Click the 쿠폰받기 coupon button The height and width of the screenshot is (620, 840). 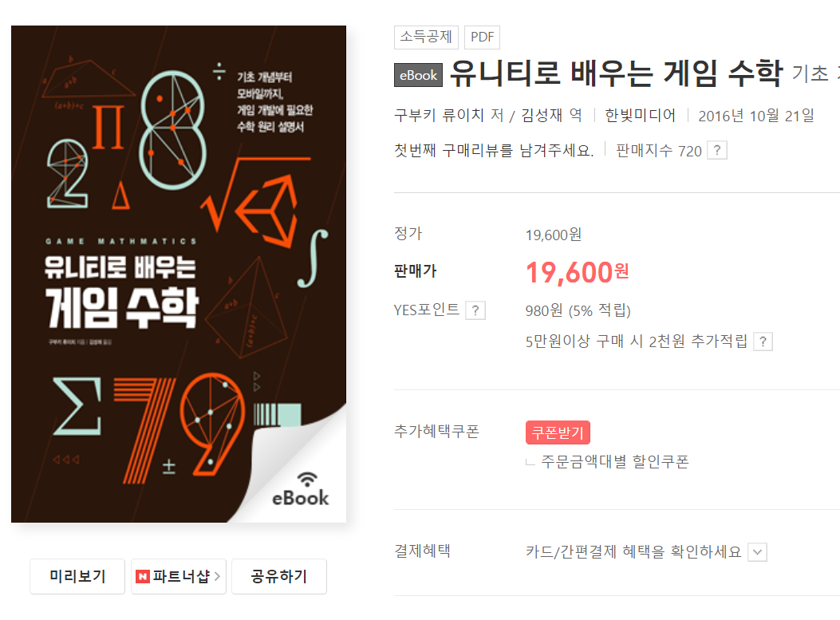coord(558,432)
